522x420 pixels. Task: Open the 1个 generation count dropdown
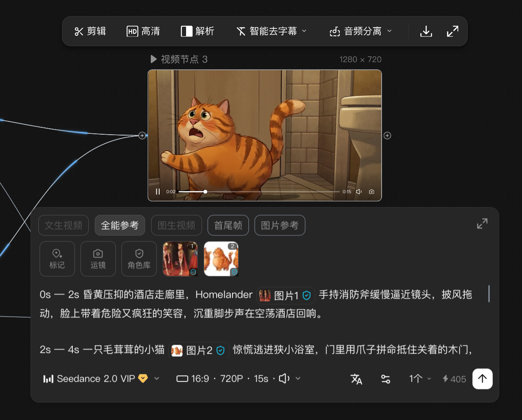pos(420,379)
